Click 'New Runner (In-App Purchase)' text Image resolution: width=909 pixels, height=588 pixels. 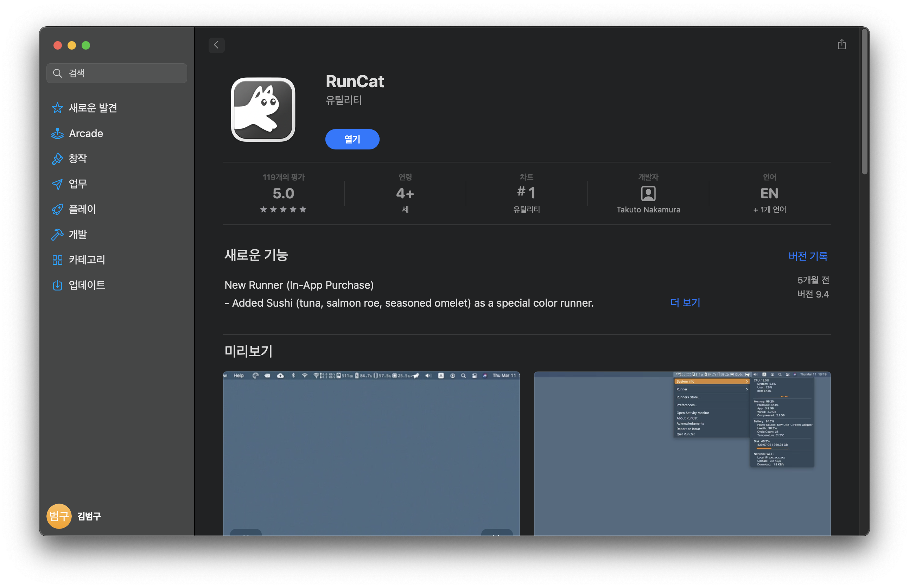click(299, 285)
